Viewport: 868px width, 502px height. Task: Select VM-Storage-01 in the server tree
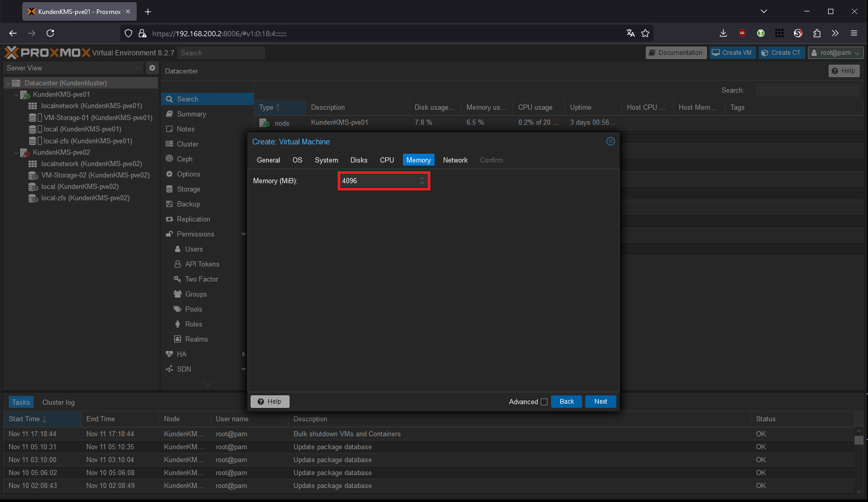[97, 117]
